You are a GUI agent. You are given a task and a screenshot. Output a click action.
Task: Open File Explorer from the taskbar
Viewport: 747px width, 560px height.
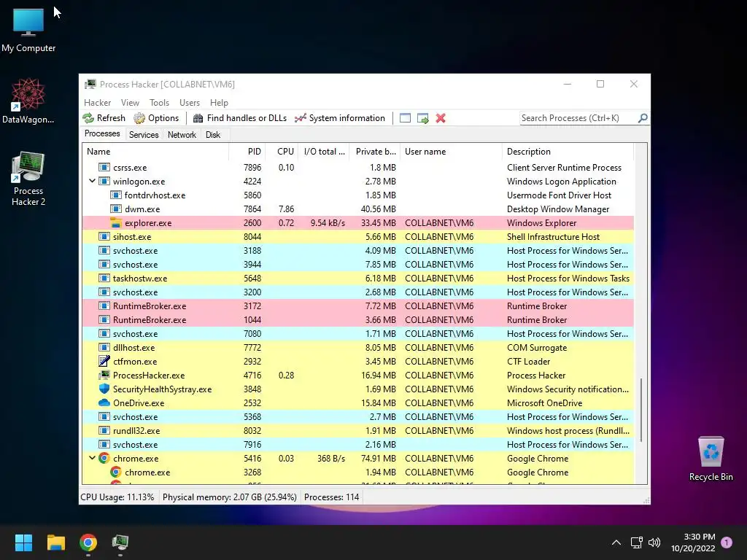[x=55, y=542]
